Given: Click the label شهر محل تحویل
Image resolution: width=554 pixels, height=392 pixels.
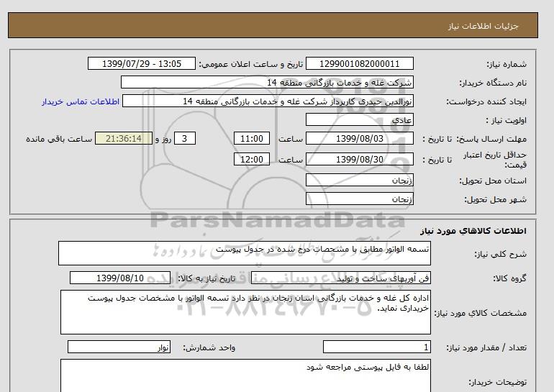Looking at the screenshot, I should (495, 199).
